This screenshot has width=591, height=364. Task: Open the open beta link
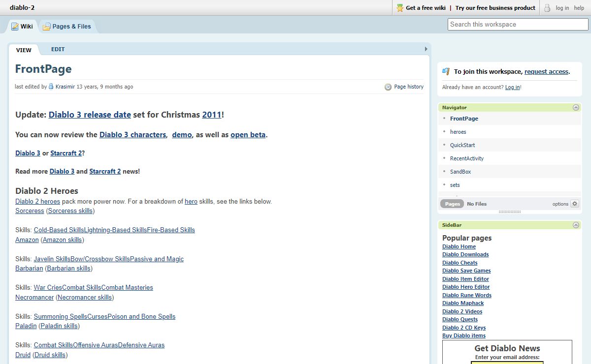(x=248, y=135)
